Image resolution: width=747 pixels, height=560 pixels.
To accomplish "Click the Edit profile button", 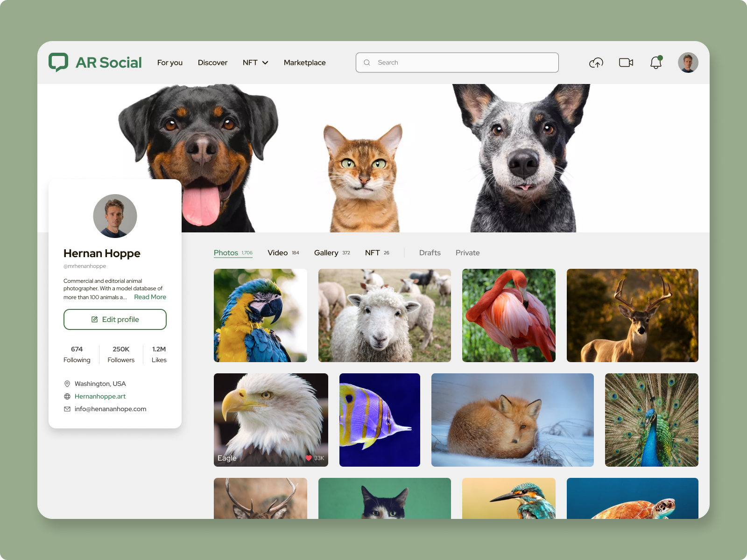I will [115, 319].
